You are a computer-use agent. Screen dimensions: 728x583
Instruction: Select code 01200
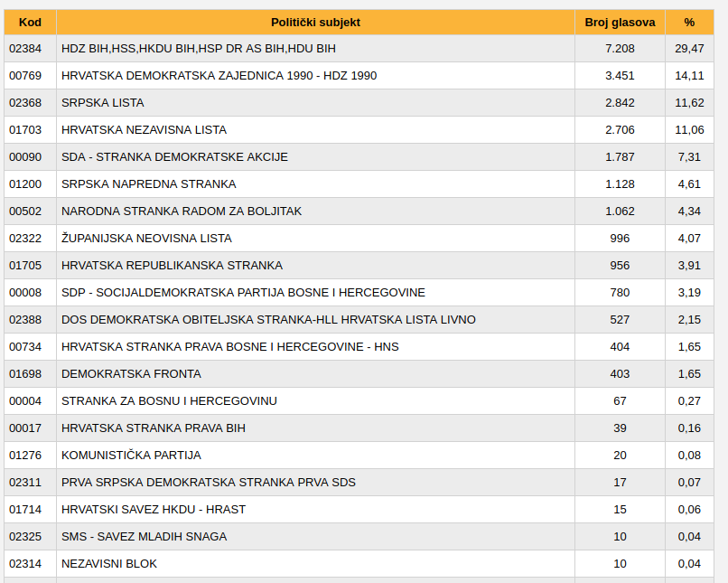pyautogui.click(x=25, y=184)
